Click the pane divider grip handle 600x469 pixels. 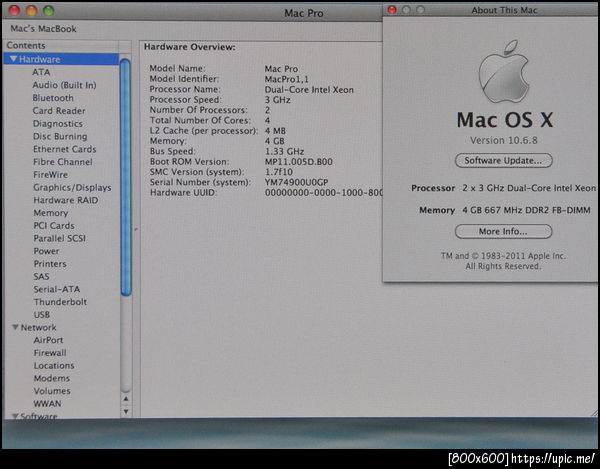click(x=136, y=229)
